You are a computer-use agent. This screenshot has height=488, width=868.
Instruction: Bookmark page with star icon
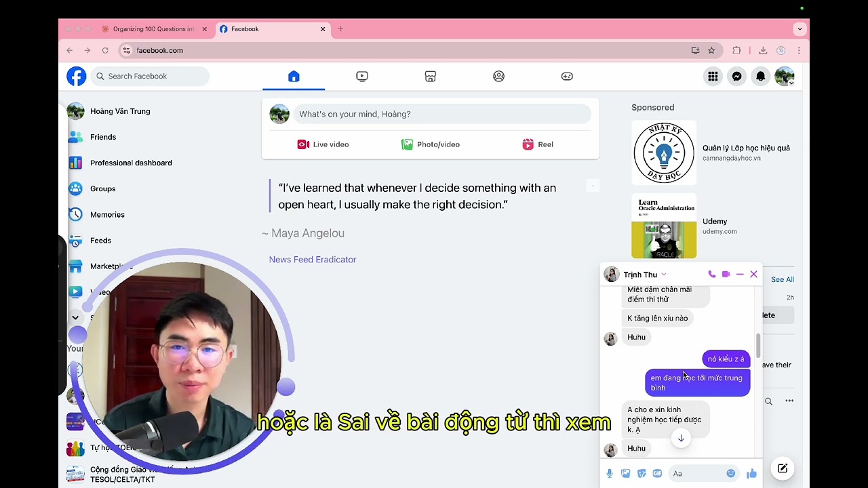(711, 50)
